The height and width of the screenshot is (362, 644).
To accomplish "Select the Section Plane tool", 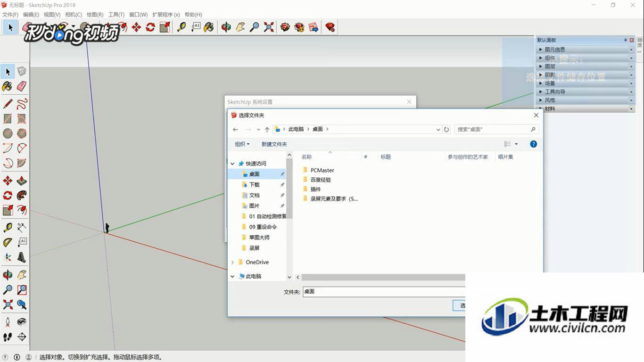I will [x=22, y=337].
